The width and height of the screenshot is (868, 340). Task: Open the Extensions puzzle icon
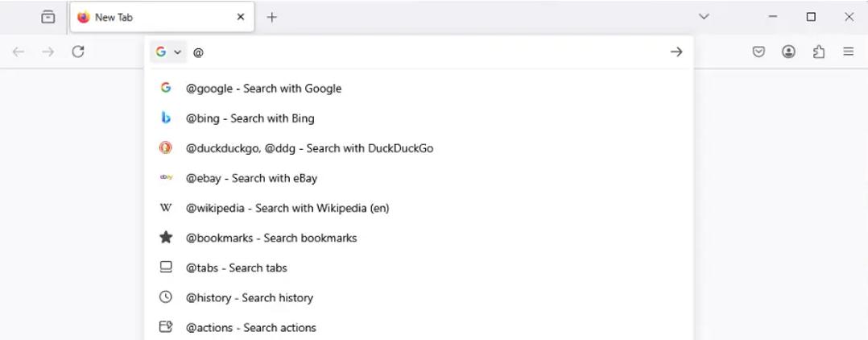(819, 52)
